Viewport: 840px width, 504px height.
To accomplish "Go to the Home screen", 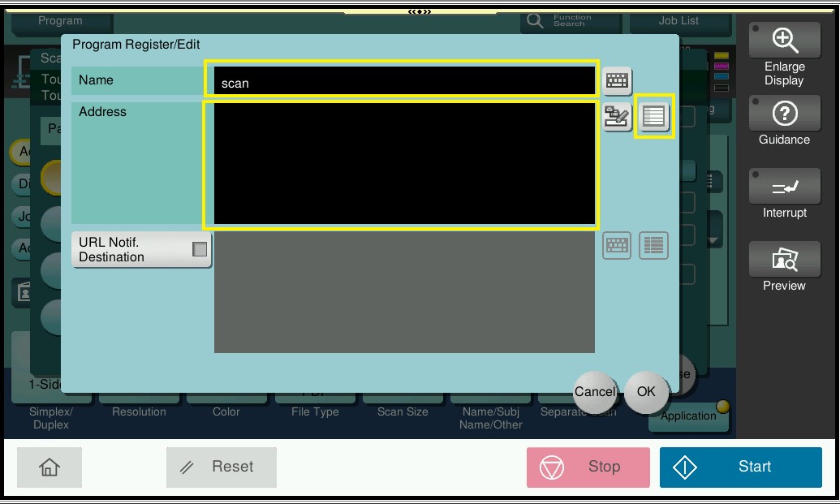I will (50, 467).
